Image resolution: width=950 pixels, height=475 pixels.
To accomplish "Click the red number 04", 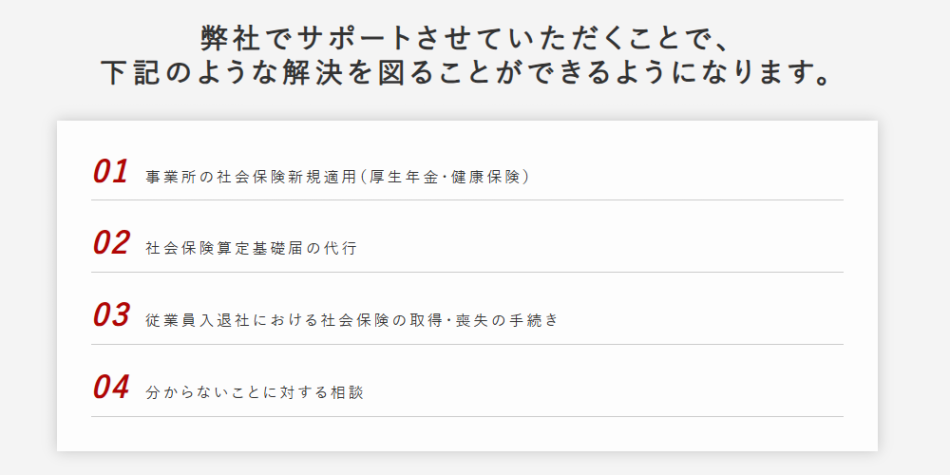I will [111, 389].
